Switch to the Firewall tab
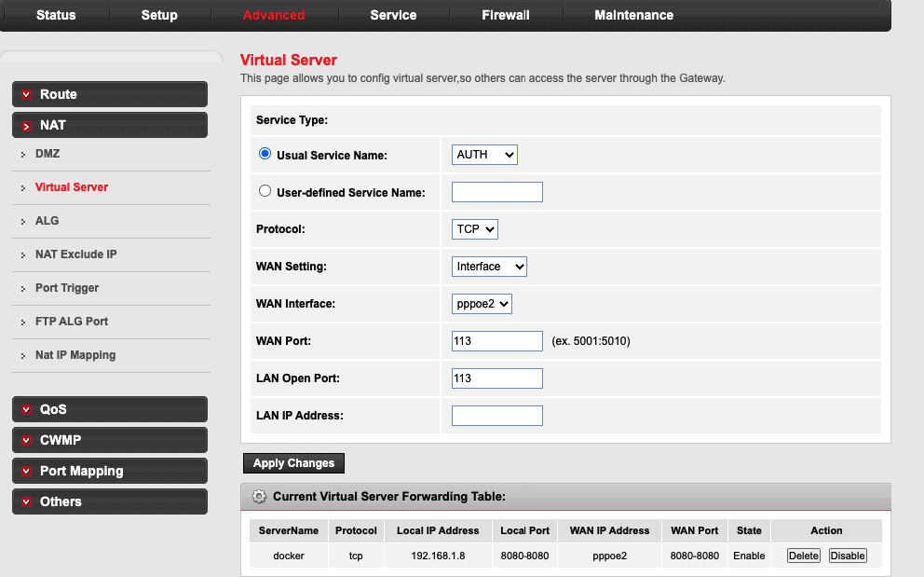This screenshot has width=924, height=577. coord(506,15)
